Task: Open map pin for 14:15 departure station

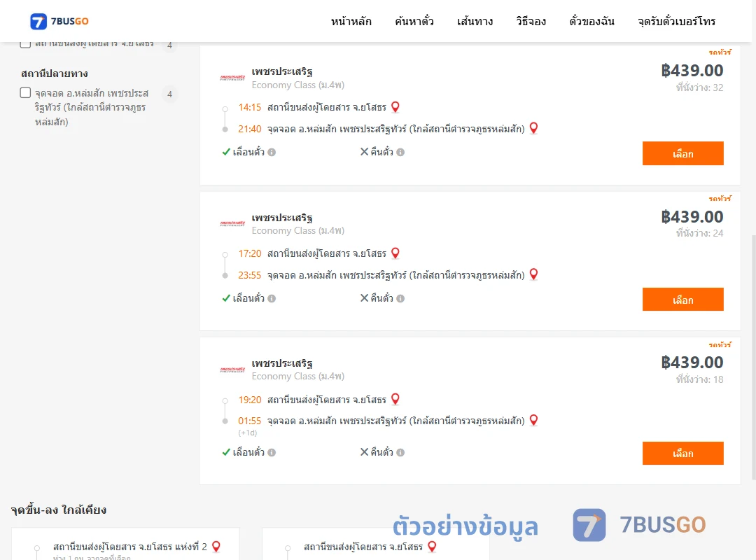Action: pyautogui.click(x=395, y=107)
